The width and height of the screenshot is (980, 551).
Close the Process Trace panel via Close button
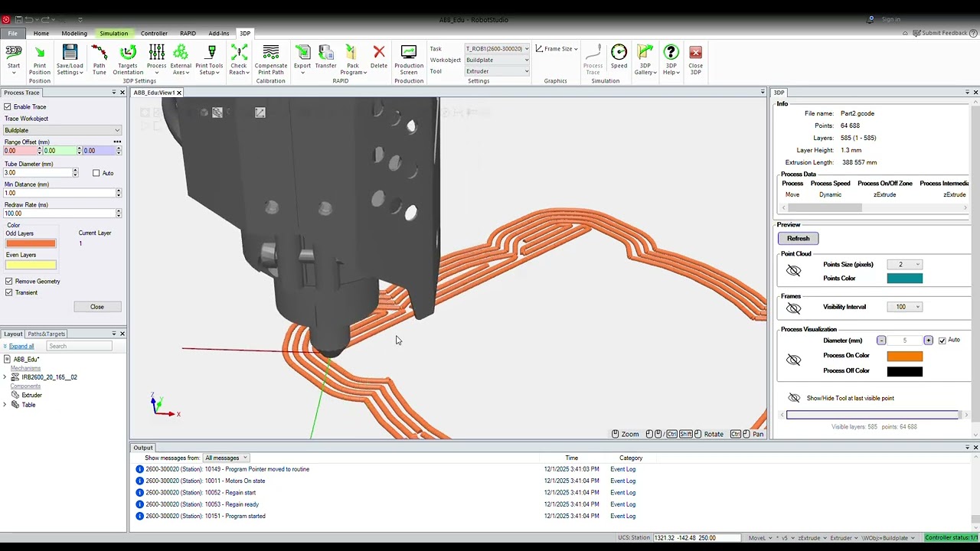(x=97, y=307)
